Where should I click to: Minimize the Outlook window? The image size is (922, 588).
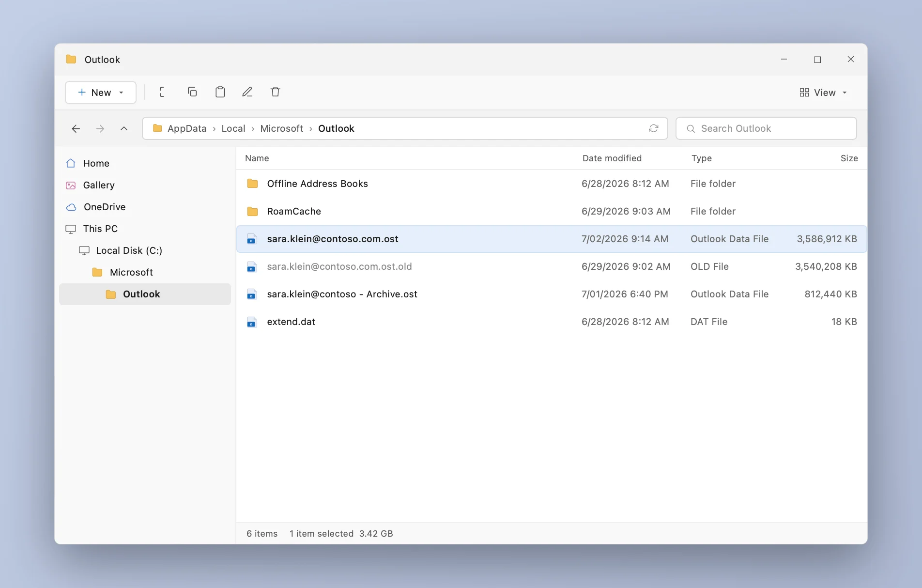[x=784, y=59]
